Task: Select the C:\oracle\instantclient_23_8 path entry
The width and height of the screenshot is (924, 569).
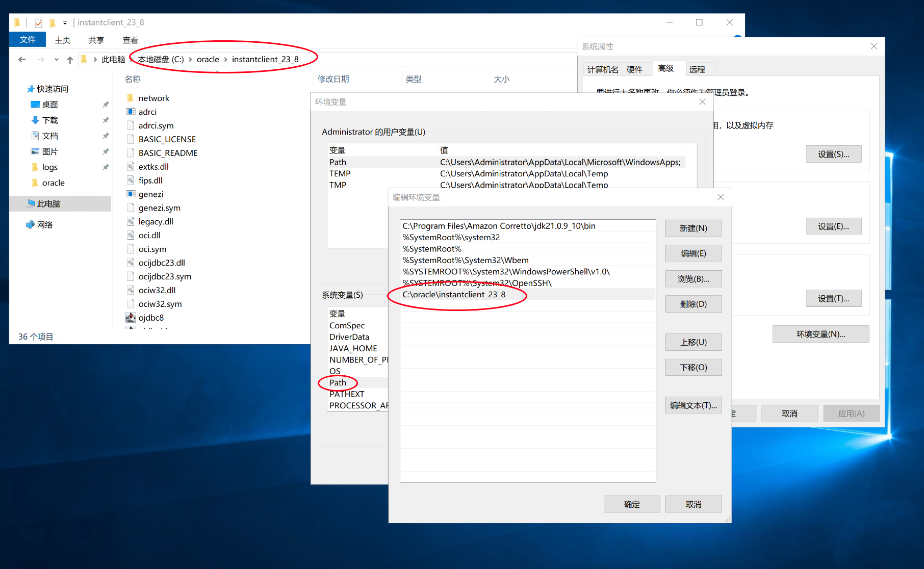Action: tap(454, 295)
